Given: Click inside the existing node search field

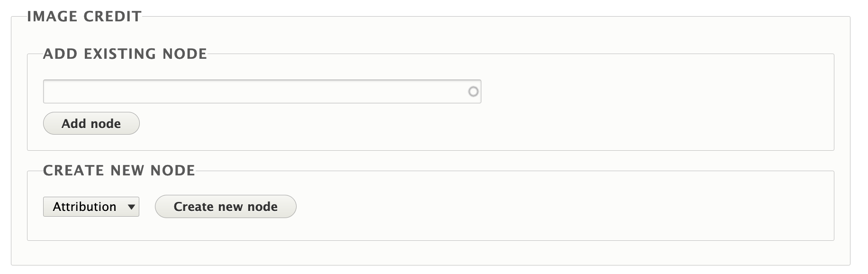Looking at the screenshot, I should [x=237, y=91].
